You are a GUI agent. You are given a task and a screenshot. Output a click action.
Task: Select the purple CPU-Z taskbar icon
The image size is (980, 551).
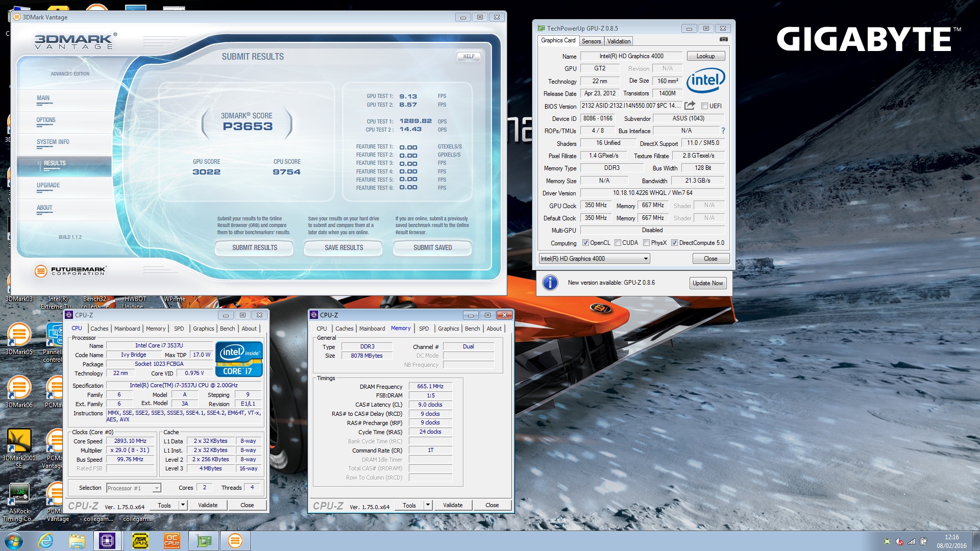tap(107, 541)
